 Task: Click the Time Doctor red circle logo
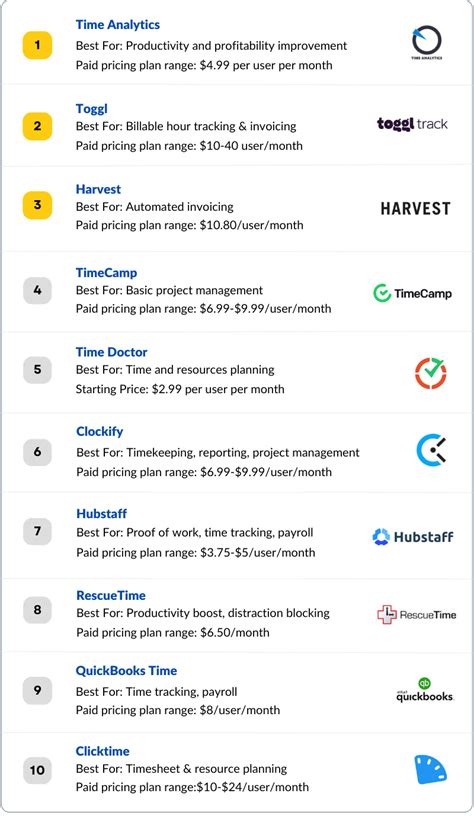coord(430,373)
